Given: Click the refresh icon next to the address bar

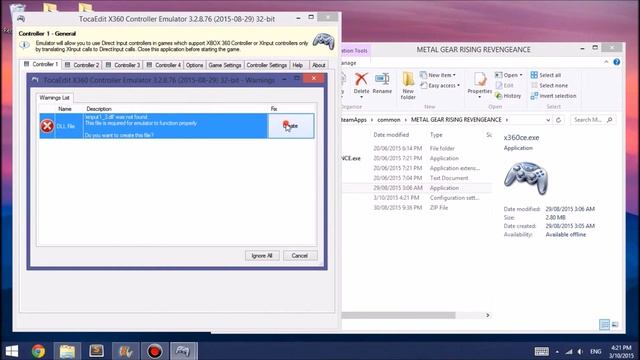Looking at the screenshot, I should coord(558,120).
